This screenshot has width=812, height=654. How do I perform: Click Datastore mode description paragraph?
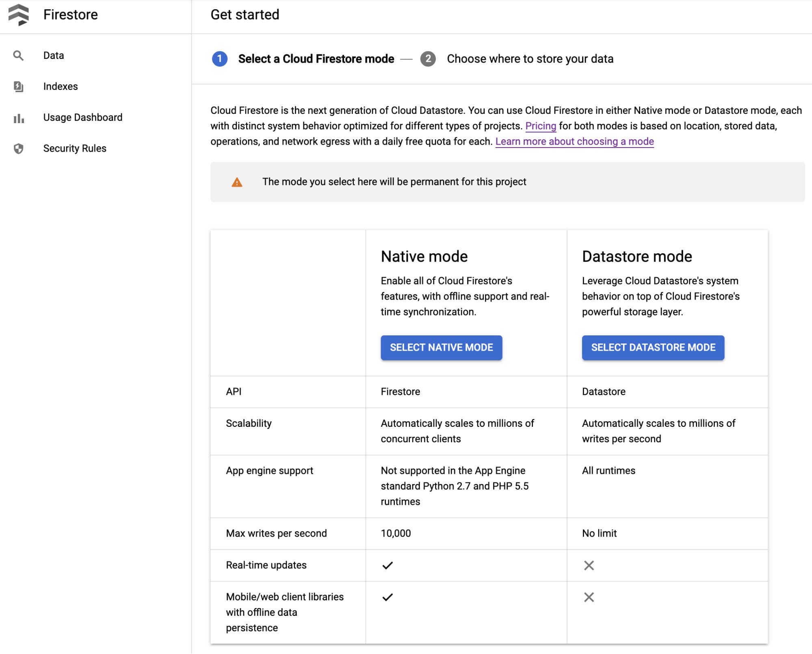(661, 296)
